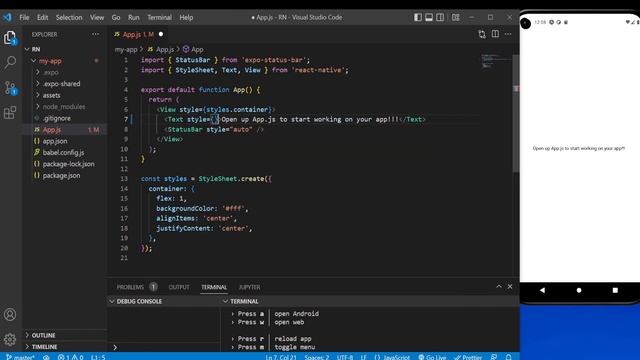640x360 pixels.
Task: Open package.json in the explorer
Action: click(x=64, y=175)
